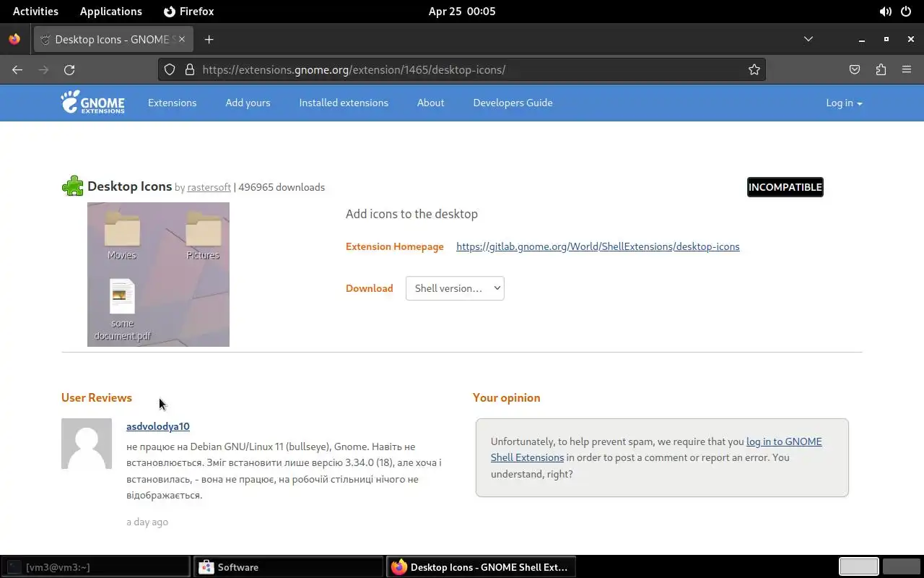Reload the page with the refresh icon

[x=69, y=69]
